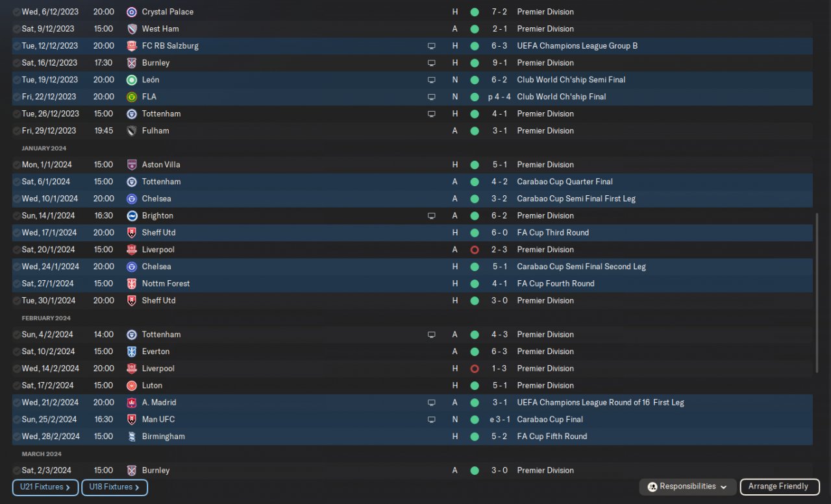Expand U18 Fixtures
This screenshot has height=504, width=831.
[114, 487]
